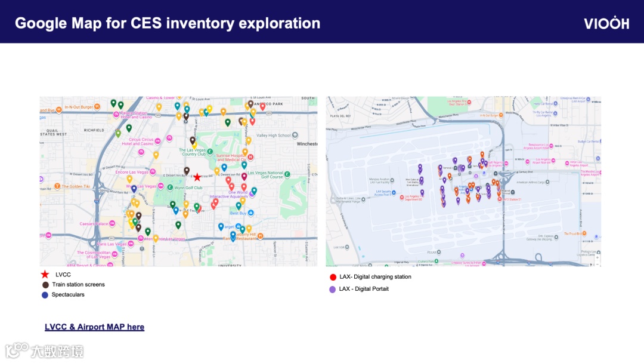Click the LAX - Digital Portait legend label
Image resolution: width=644 pixels, height=363 pixels.
pos(364,289)
